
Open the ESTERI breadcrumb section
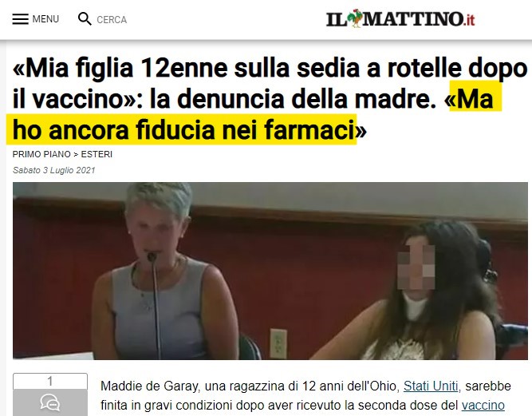click(97, 154)
